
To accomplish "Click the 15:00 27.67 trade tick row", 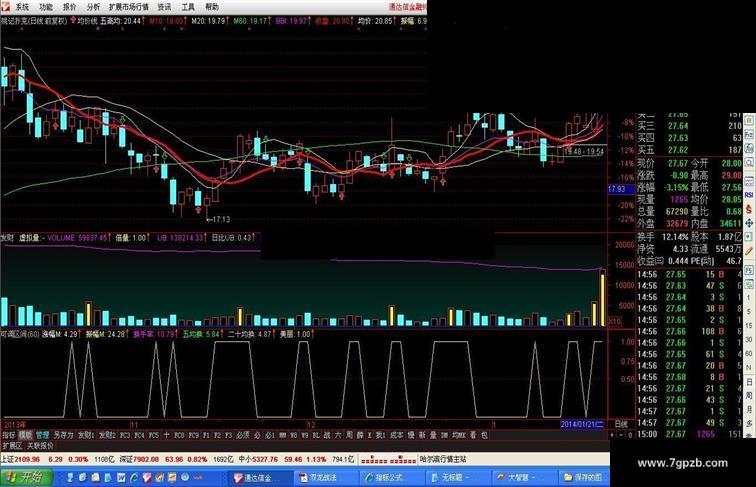I will (x=689, y=434).
